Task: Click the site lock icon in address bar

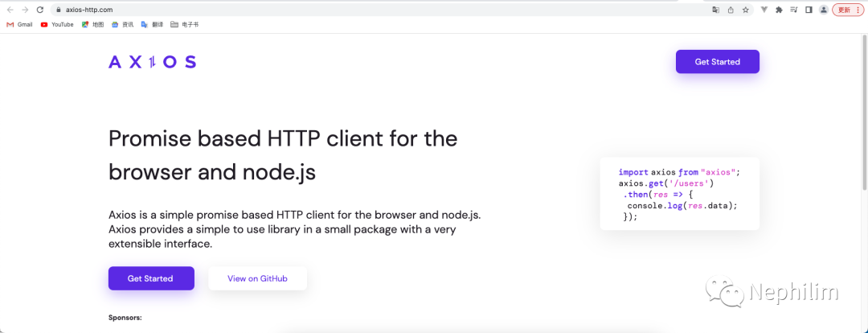Action: 59,10
